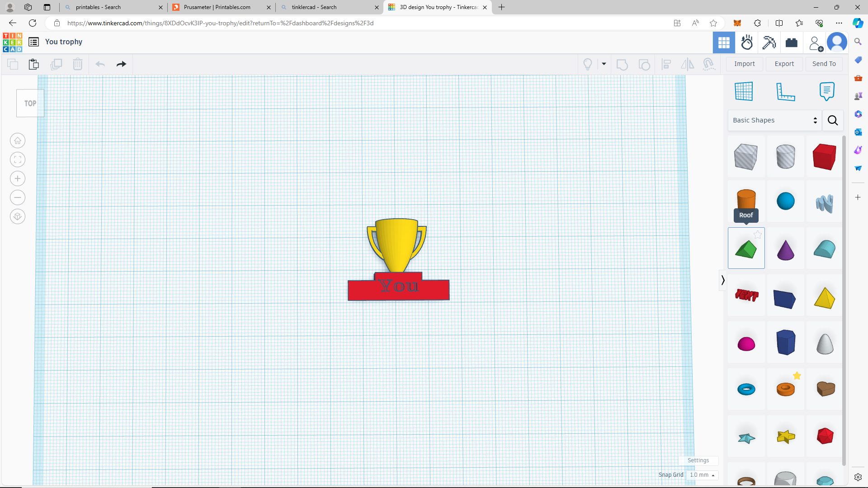Open the Settings button
The image size is (868, 488).
(698, 460)
